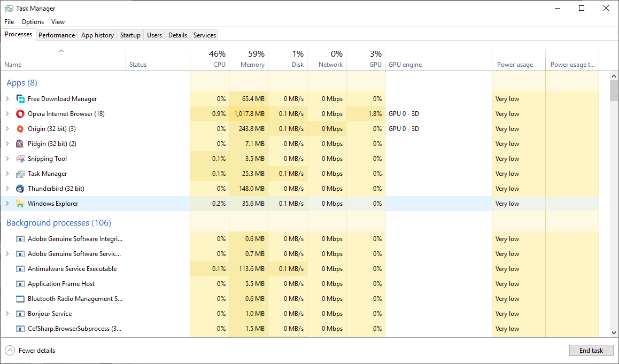The width and height of the screenshot is (619, 364).
Task: Click the End task button
Action: click(x=591, y=351)
